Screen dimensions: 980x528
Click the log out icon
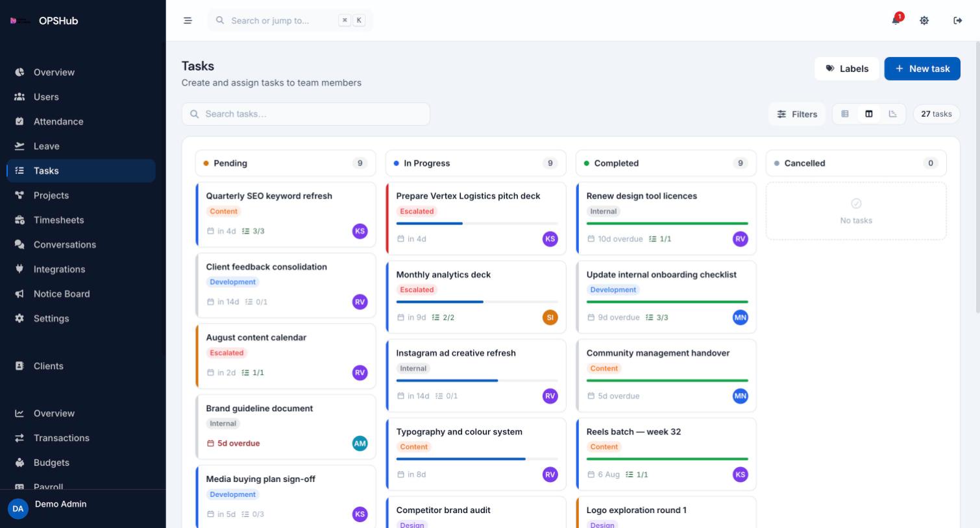coord(957,21)
